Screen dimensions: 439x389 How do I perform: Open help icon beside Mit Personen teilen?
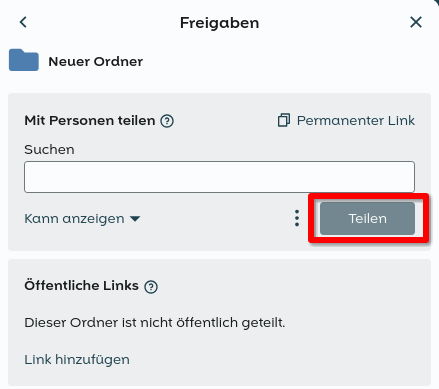tap(167, 121)
